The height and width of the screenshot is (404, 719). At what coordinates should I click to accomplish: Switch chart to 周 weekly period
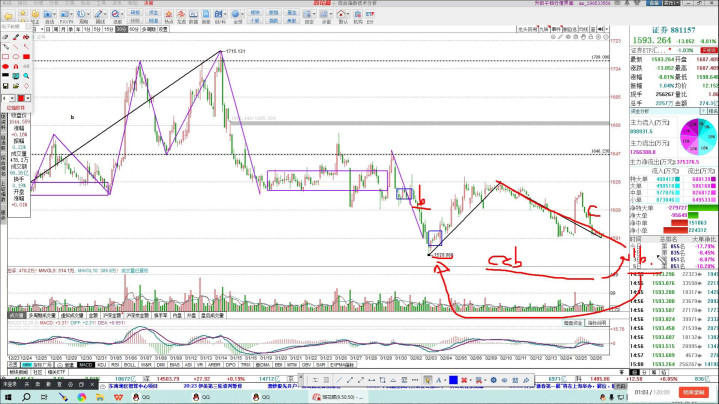tap(55, 29)
